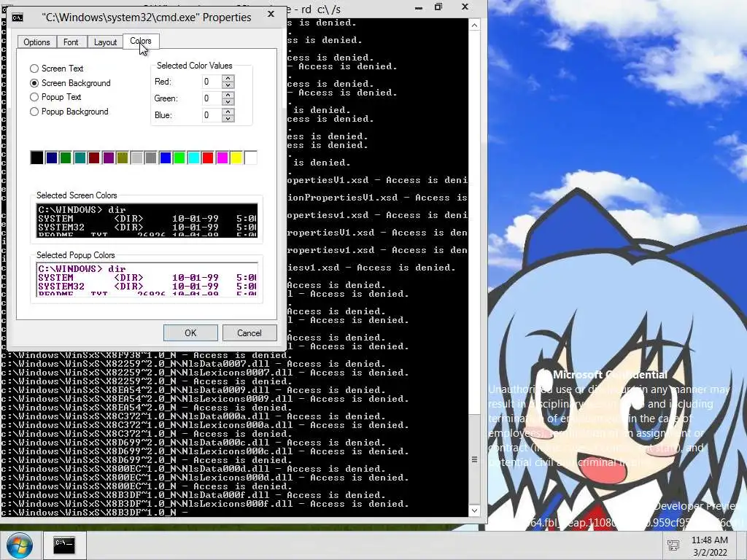Pick the maroon color swatch
The height and width of the screenshot is (560, 747).
(x=94, y=157)
